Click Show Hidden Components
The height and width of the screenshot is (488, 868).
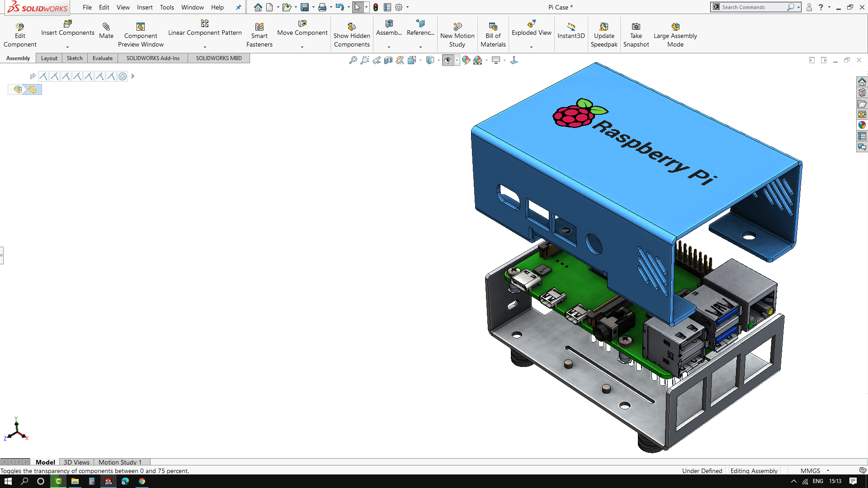click(x=352, y=35)
